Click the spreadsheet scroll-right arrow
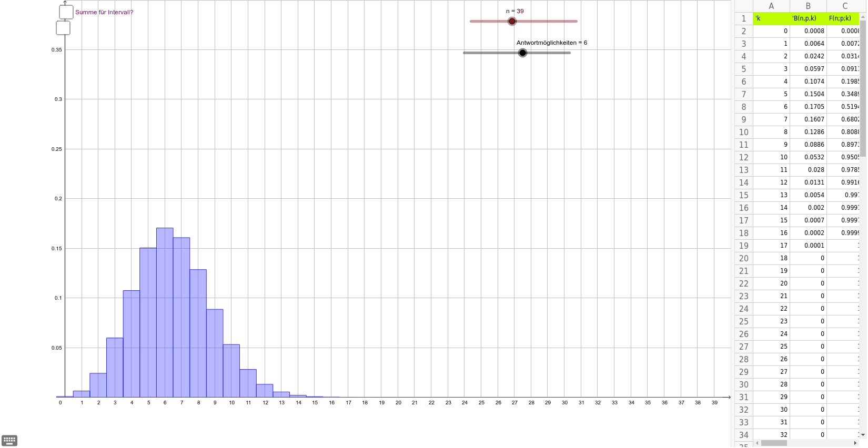 (855, 443)
